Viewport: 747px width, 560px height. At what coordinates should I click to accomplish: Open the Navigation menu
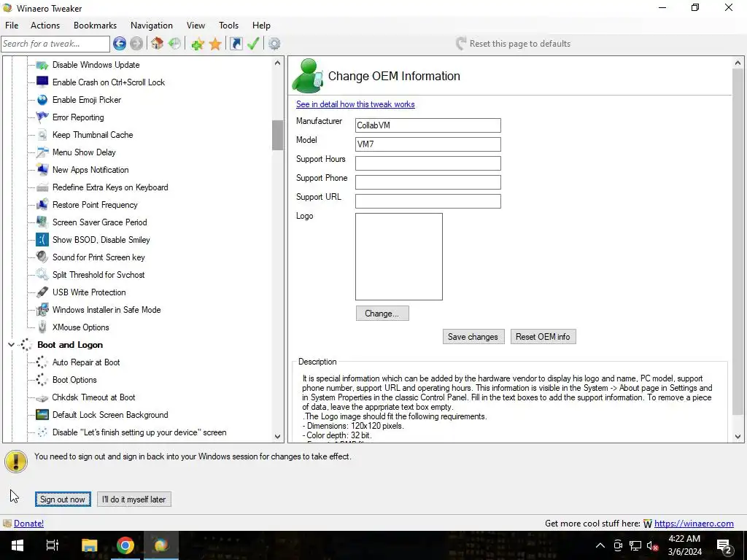pos(152,26)
